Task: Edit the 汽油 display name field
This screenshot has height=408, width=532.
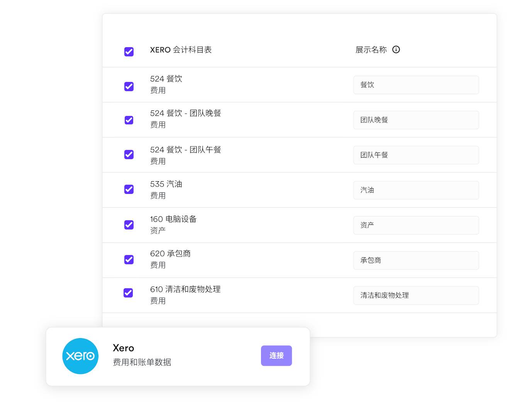Action: [416, 190]
